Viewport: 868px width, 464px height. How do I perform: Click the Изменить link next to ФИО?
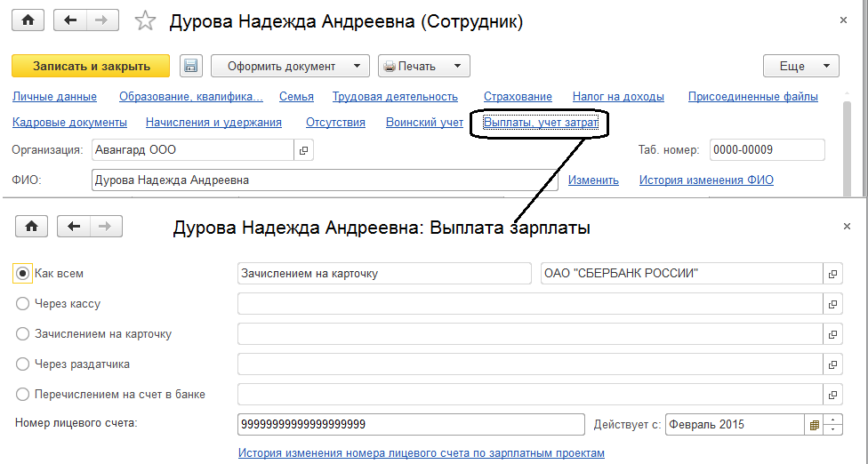(x=593, y=180)
